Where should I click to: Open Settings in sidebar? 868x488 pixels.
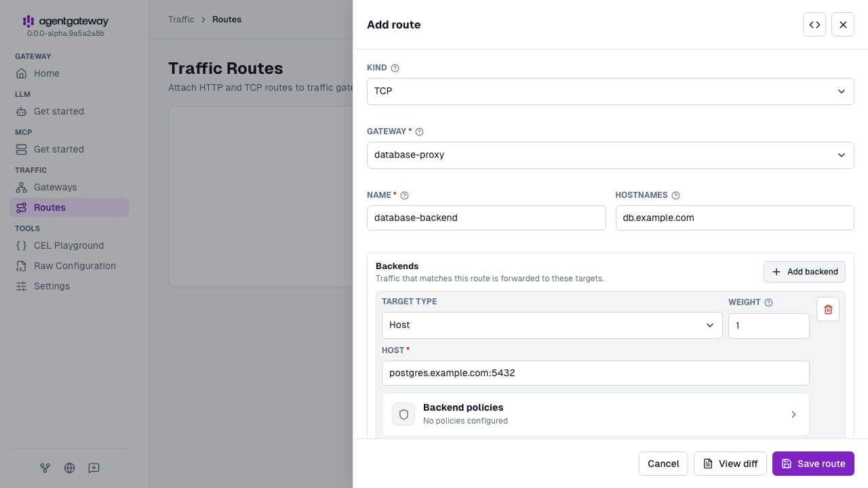[x=69, y=286]
